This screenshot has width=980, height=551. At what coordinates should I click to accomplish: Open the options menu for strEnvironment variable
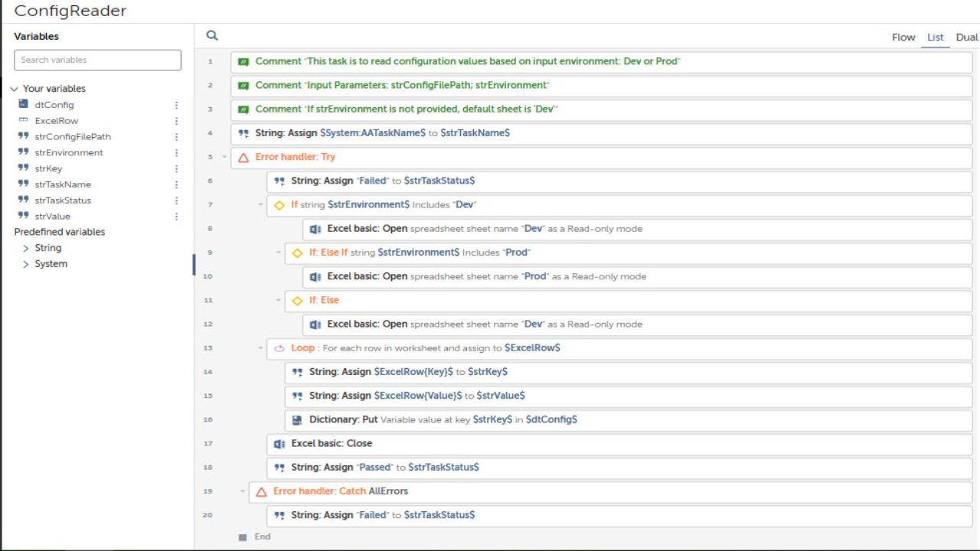[176, 152]
